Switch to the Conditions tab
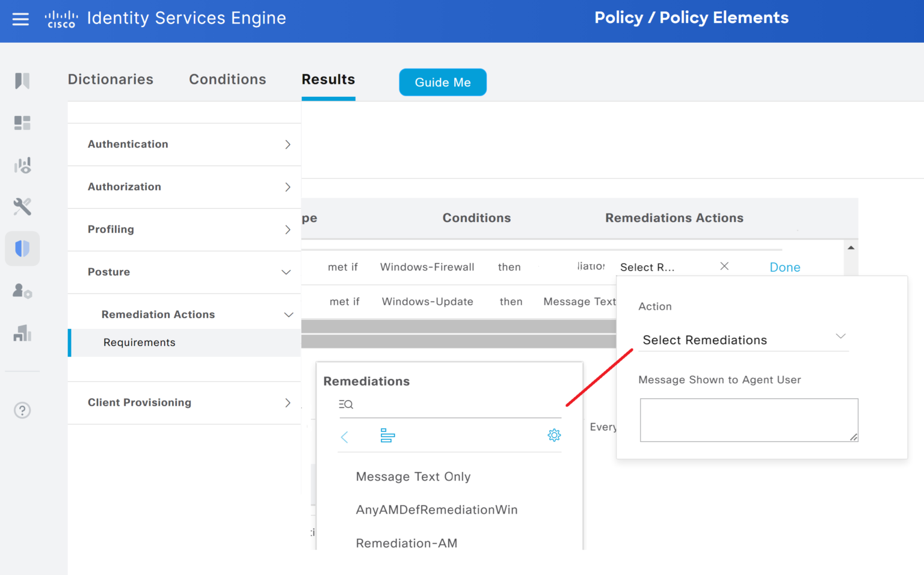 pyautogui.click(x=227, y=79)
